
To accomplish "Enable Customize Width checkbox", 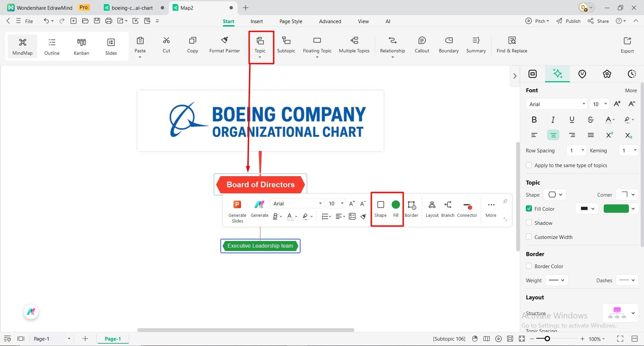I will (x=529, y=237).
